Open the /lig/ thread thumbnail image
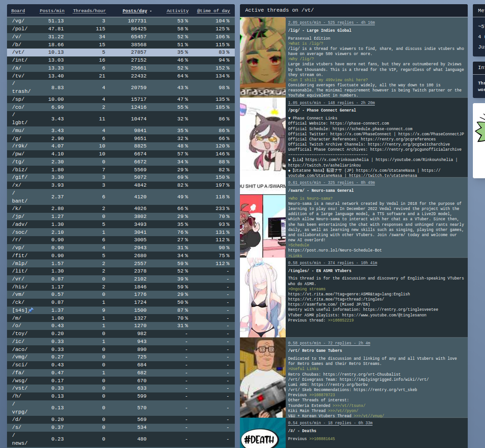Screen dimensions: 485x448 coord(263,57)
